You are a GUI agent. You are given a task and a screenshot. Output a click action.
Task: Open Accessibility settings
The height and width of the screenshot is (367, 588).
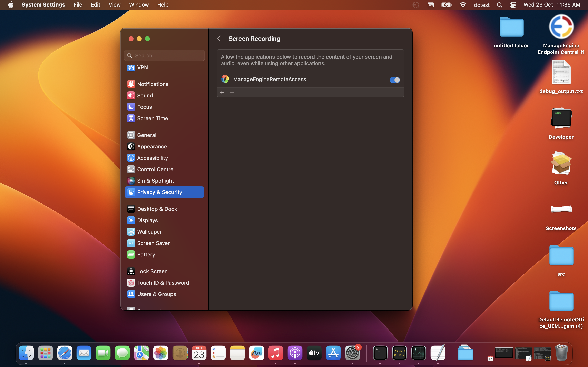pyautogui.click(x=153, y=158)
